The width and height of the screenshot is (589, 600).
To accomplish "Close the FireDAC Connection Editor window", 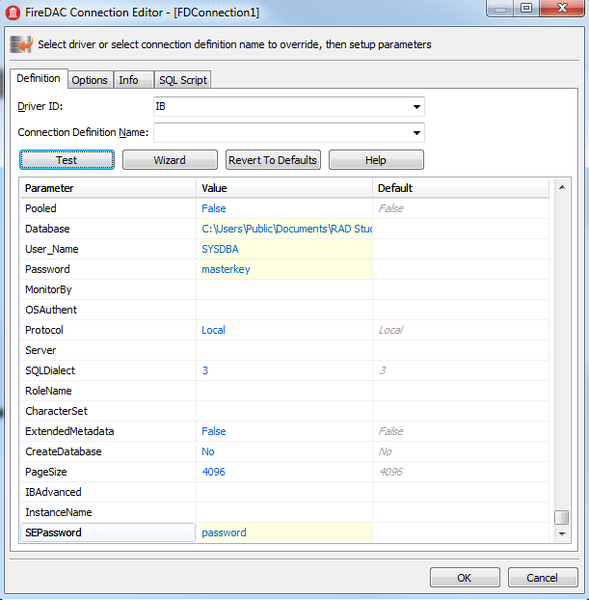I will coord(562,7).
